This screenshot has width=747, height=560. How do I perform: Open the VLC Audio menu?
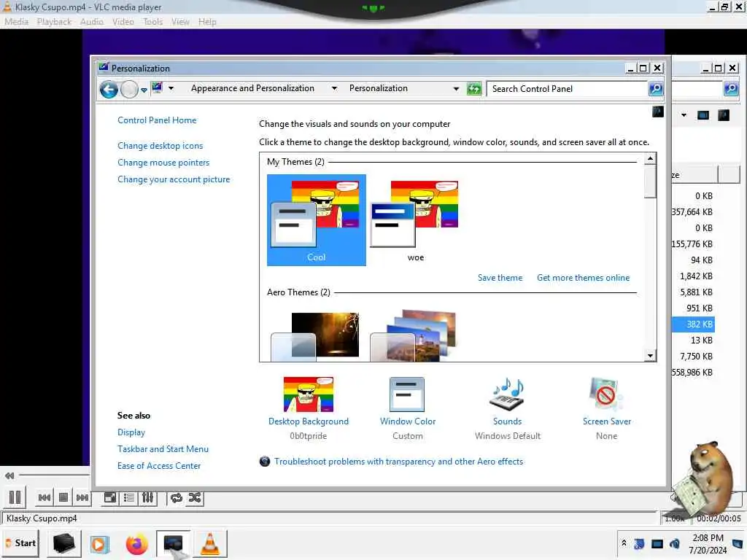91,21
